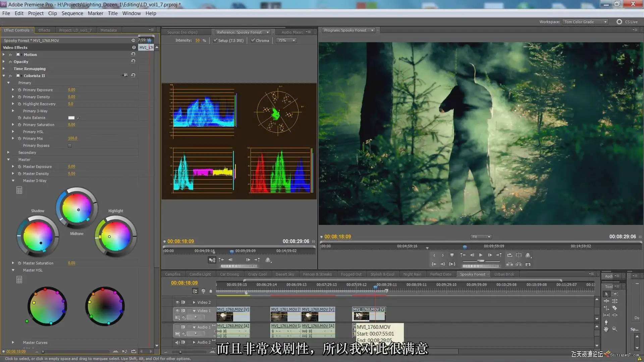The width and height of the screenshot is (644, 362).
Task: Select the Hand tool in Tools panel
Action: pos(606,329)
